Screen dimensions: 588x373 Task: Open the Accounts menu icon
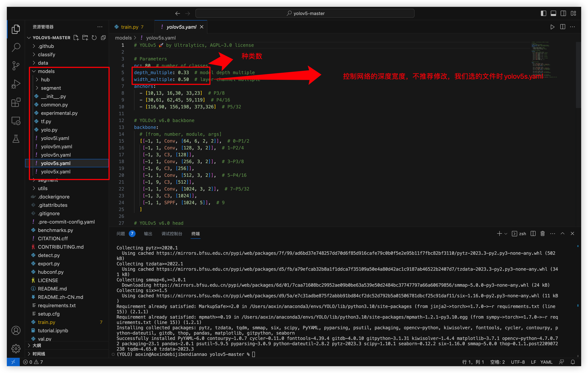(x=16, y=330)
